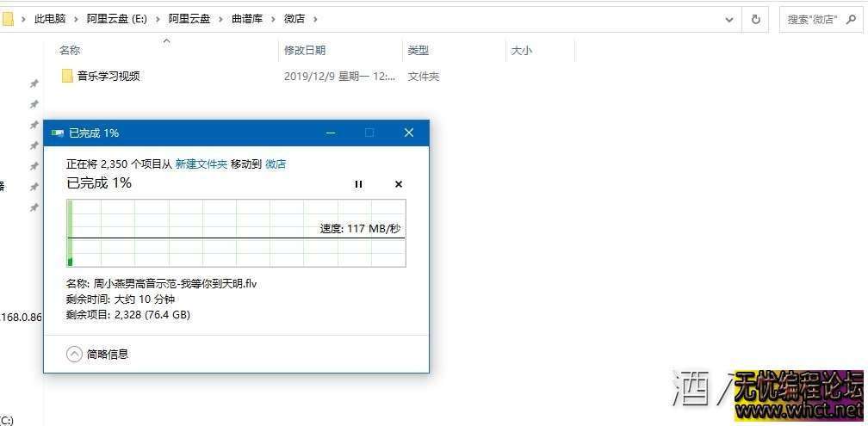Cancel the file move with X
The image size is (868, 426).
(x=398, y=184)
